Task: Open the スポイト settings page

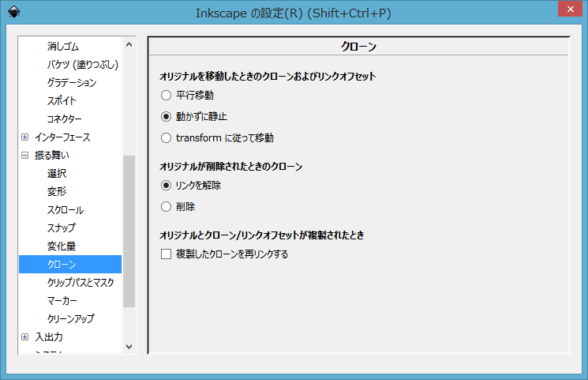Action: point(61,101)
